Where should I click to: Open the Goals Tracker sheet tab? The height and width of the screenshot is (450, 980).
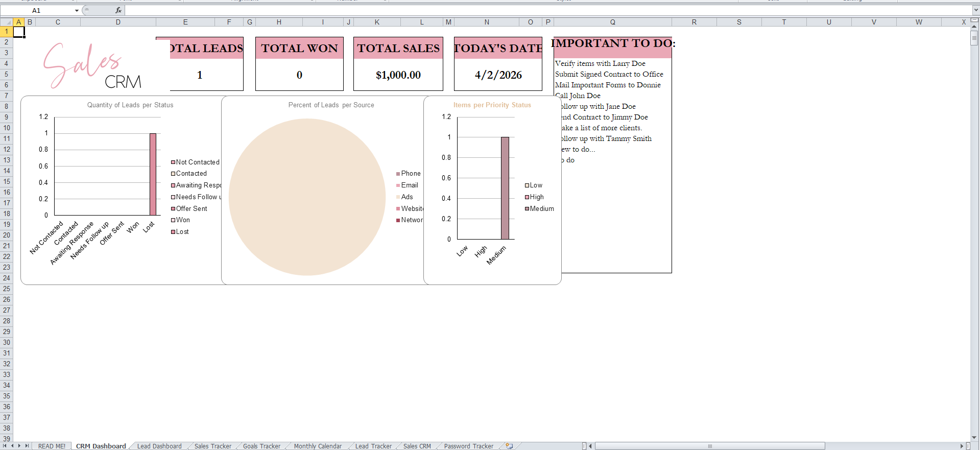tap(261, 446)
